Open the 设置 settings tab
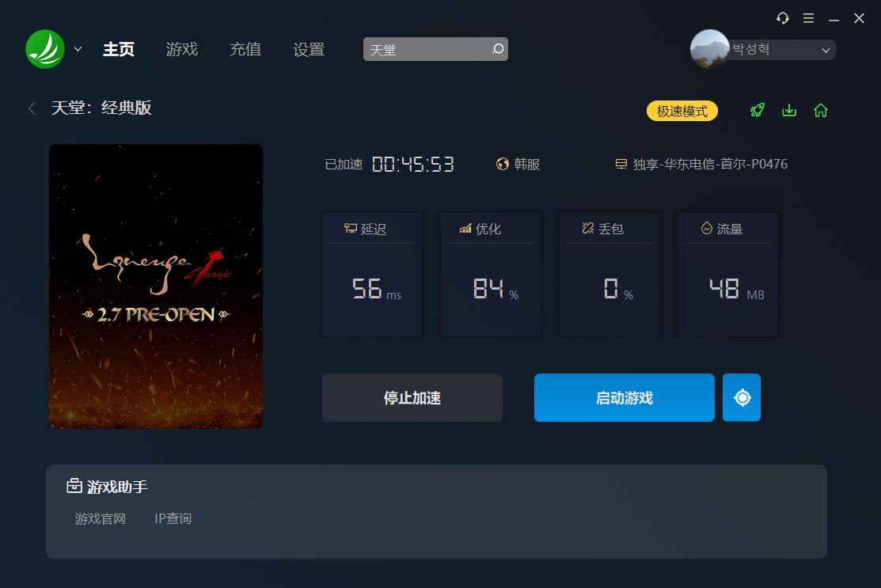 coord(309,49)
